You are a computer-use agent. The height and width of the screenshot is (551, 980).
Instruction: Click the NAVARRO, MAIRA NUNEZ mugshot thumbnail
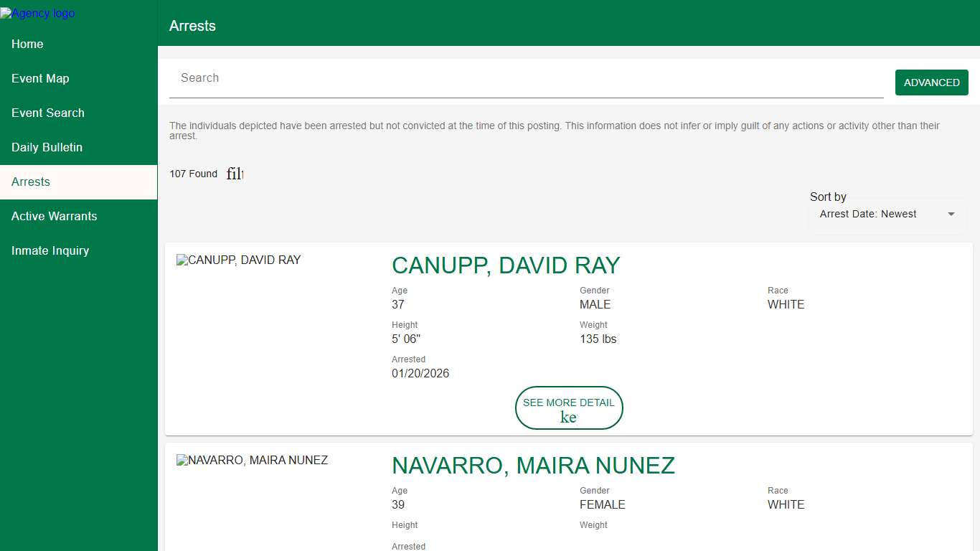pyautogui.click(x=253, y=460)
